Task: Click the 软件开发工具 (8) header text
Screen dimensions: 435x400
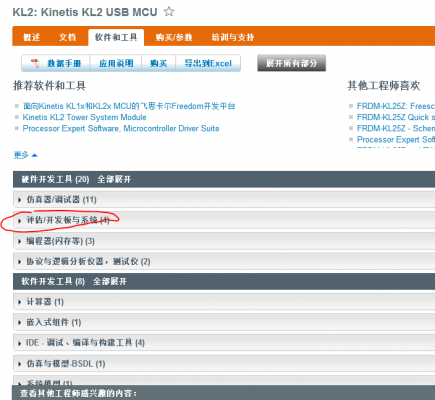Action: [53, 281]
